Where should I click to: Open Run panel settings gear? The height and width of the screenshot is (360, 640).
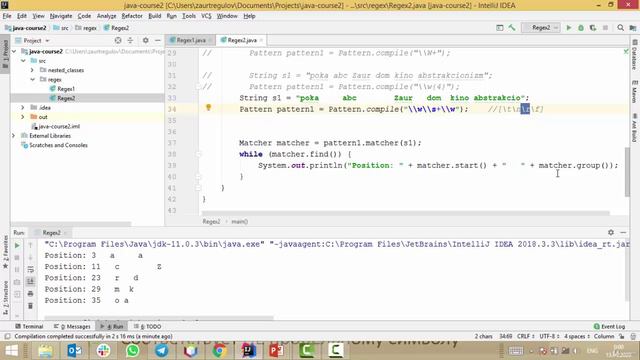click(x=611, y=232)
